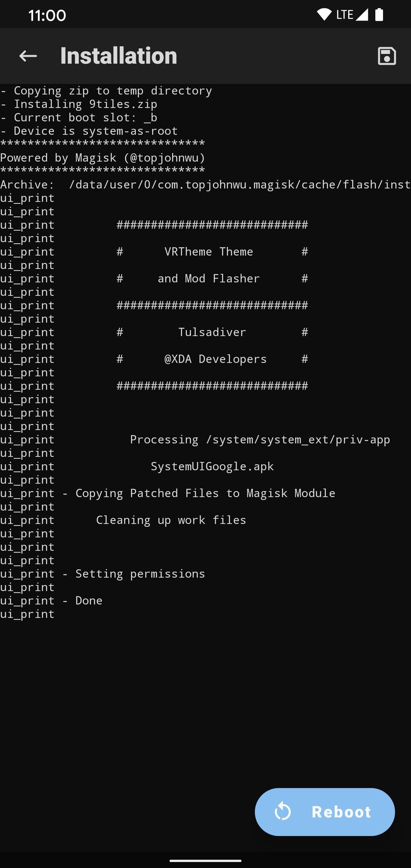Tap the Wi-Fi status icon
The image size is (411, 868).
pos(324,15)
